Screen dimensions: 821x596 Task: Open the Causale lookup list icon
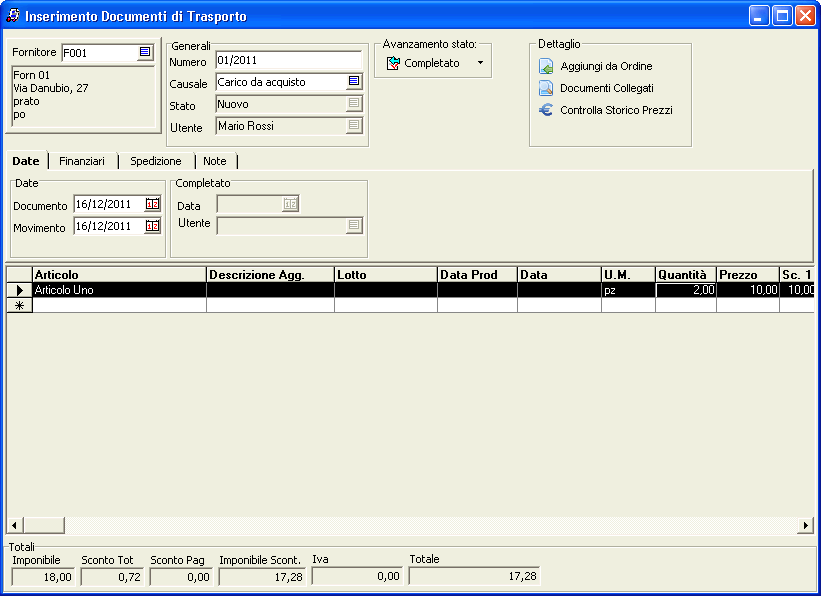click(354, 82)
